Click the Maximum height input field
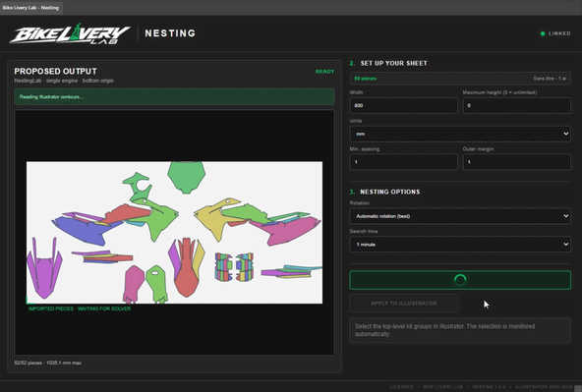The image size is (582, 392). pyautogui.click(x=516, y=106)
